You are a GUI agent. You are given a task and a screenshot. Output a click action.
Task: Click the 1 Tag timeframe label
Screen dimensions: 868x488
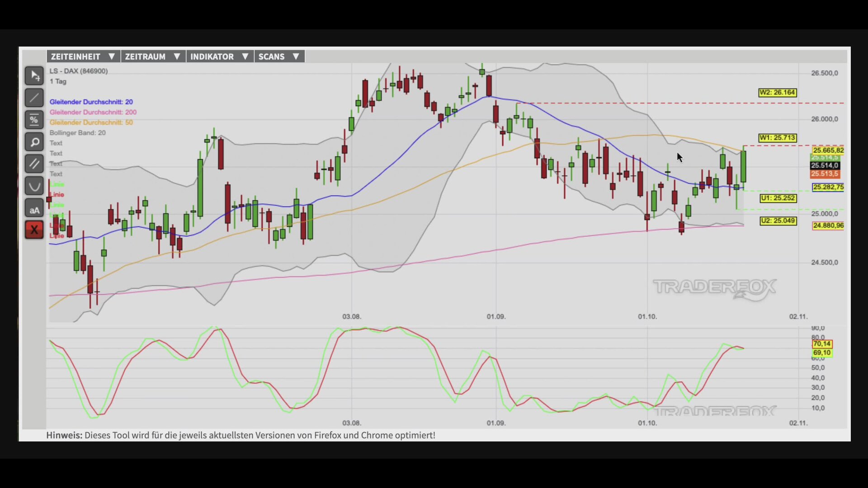(58, 81)
